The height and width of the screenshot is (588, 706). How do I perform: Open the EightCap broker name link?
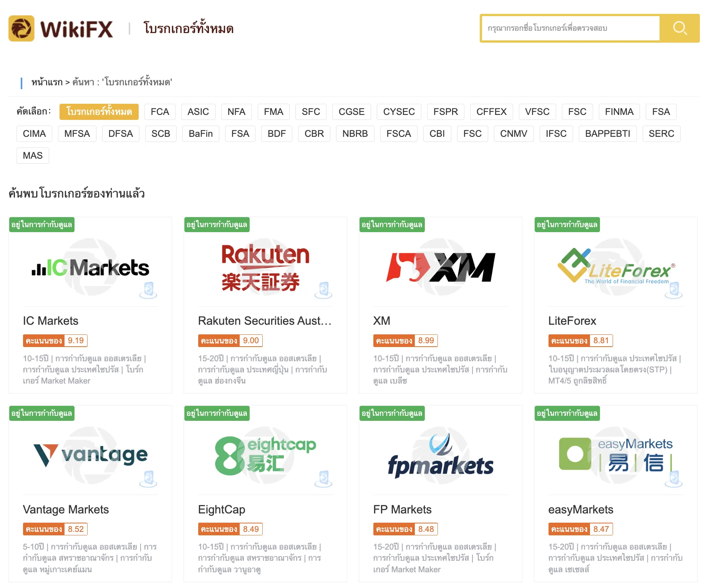point(222,510)
